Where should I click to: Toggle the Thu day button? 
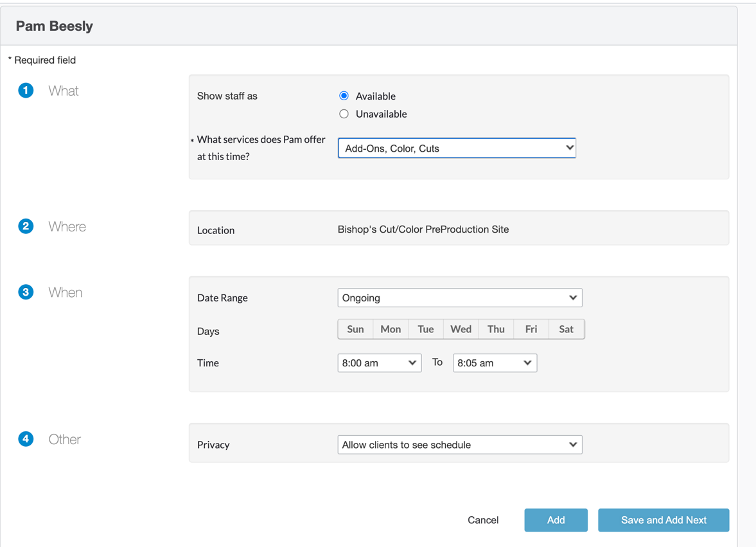(496, 329)
